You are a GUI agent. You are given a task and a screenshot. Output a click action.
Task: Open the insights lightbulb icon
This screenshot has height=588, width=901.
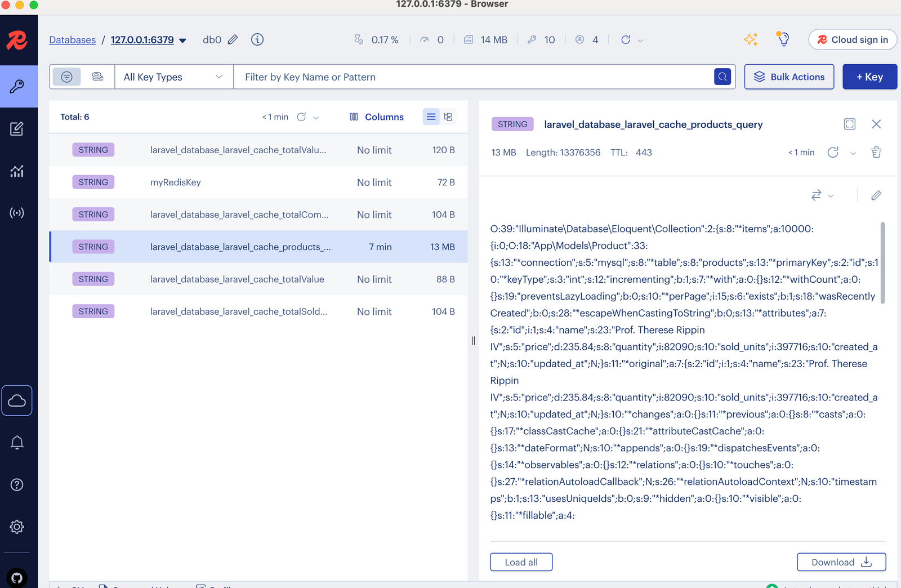click(783, 39)
